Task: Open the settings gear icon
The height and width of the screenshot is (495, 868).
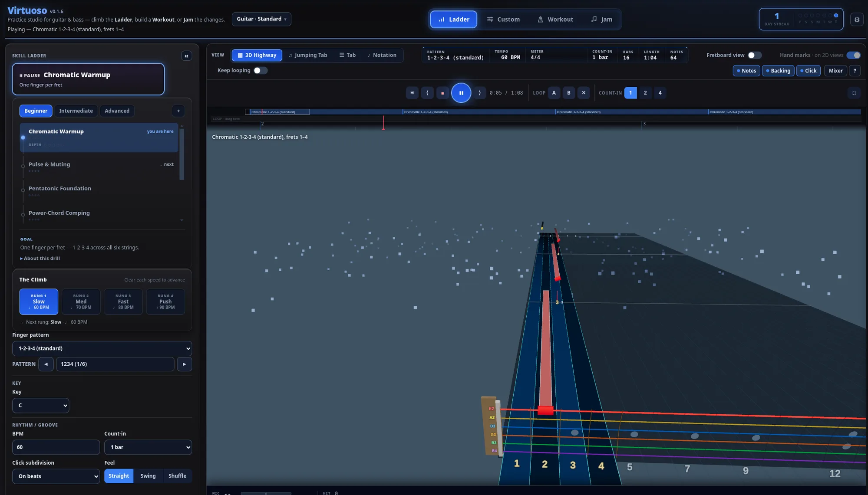Action: tap(857, 20)
